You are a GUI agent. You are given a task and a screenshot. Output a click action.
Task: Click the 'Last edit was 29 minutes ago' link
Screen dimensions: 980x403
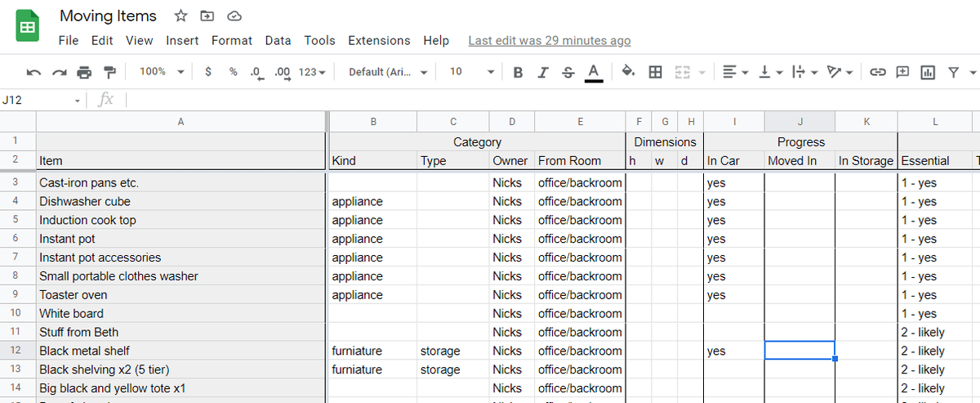(x=549, y=40)
